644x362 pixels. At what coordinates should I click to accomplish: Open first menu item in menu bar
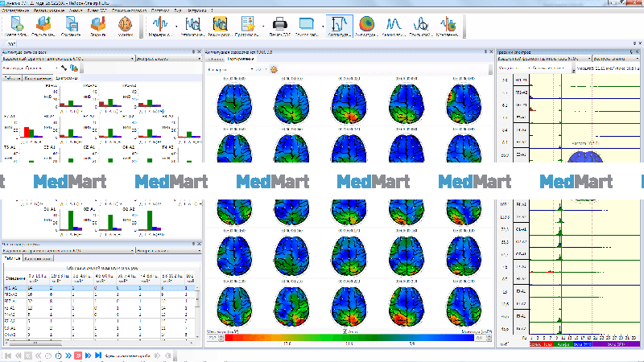point(15,10)
